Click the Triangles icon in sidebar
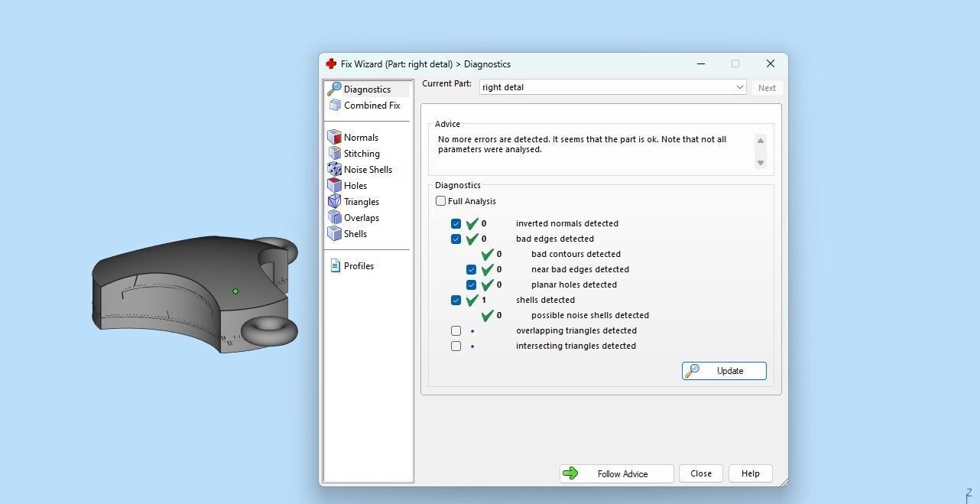 point(334,202)
